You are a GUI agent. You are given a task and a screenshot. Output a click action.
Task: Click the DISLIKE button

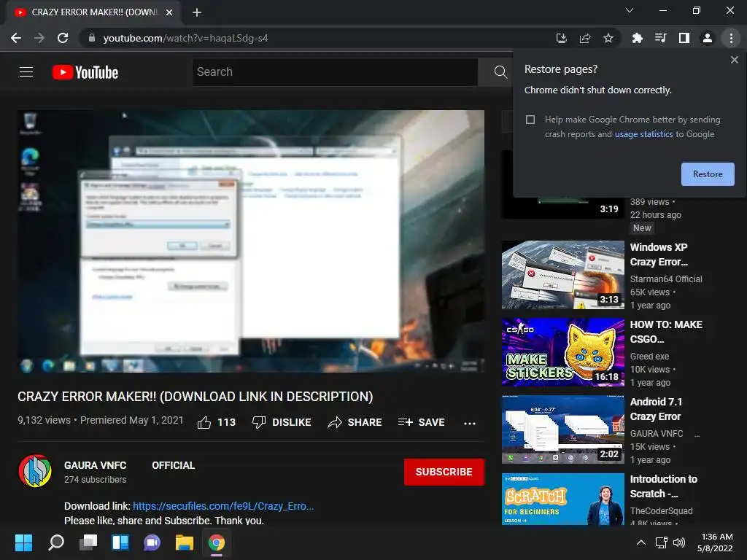[282, 422]
